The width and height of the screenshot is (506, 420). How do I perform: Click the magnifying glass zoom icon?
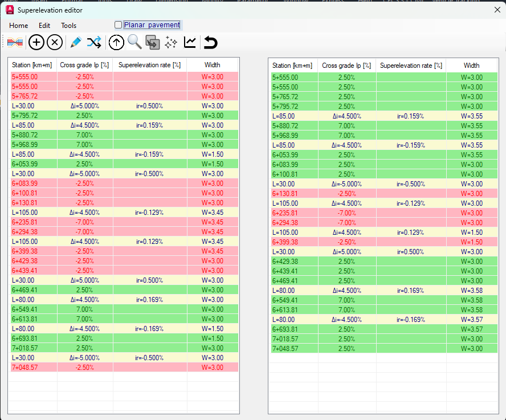(134, 42)
